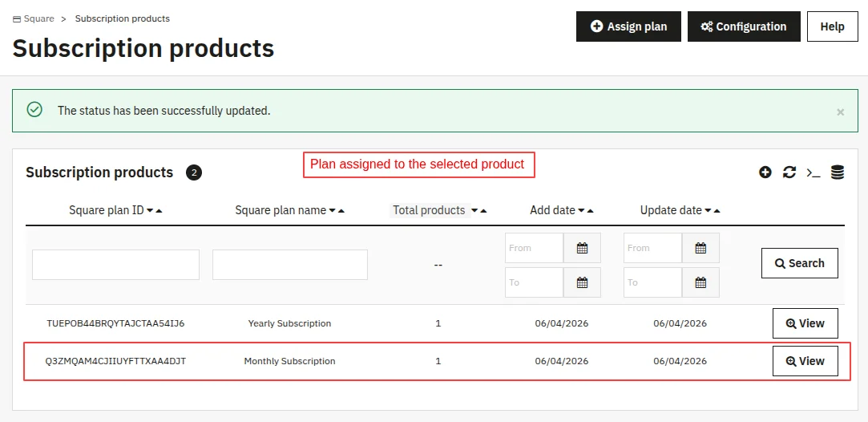Click the Monthly Subscription name cell
Screen dimensions: 868x422
click(289, 361)
